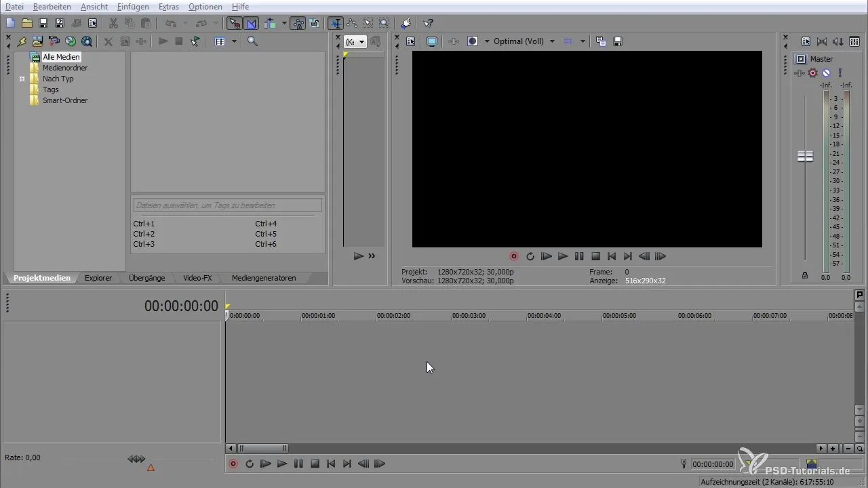Toggle Loop Playback in the preview window

tap(530, 256)
